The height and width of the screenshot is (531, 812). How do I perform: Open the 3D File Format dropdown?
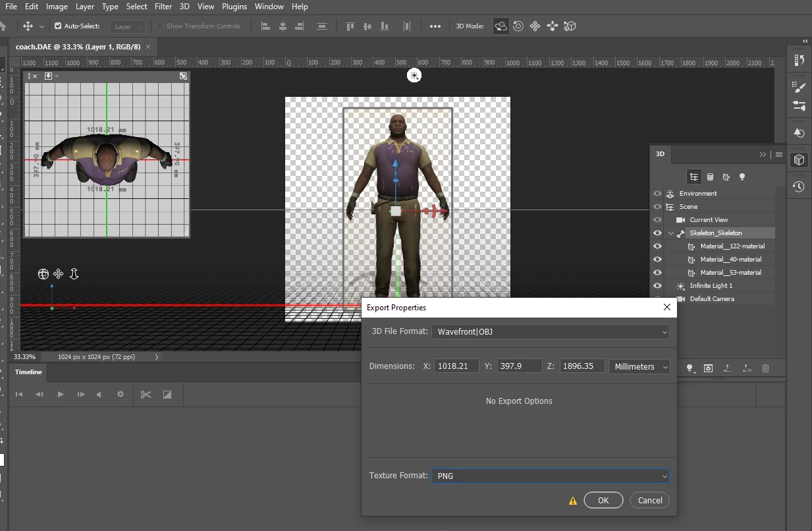(550, 332)
